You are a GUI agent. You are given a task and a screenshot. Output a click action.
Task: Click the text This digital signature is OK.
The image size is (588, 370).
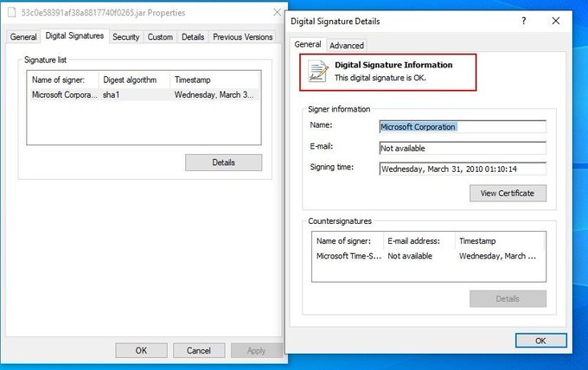[x=380, y=78]
